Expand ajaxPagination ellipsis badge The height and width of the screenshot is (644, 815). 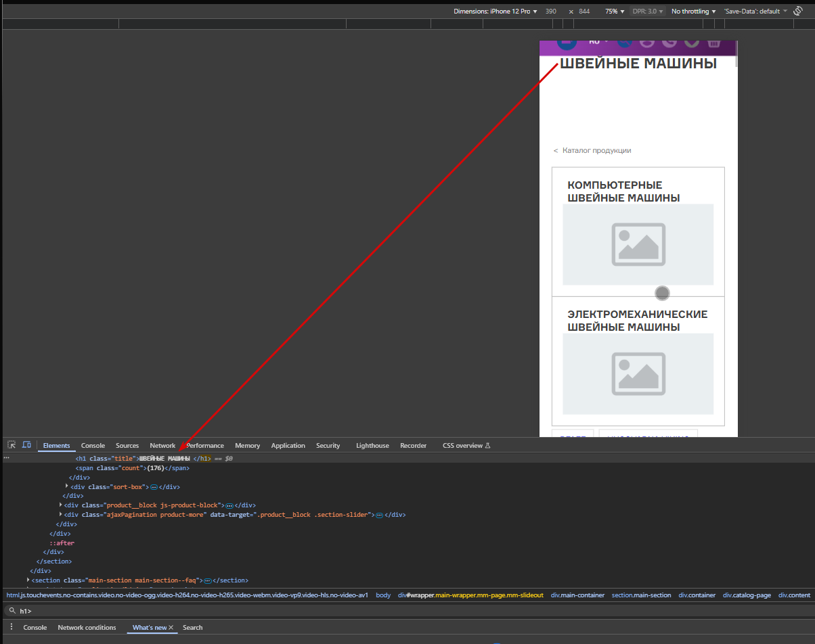[380, 515]
